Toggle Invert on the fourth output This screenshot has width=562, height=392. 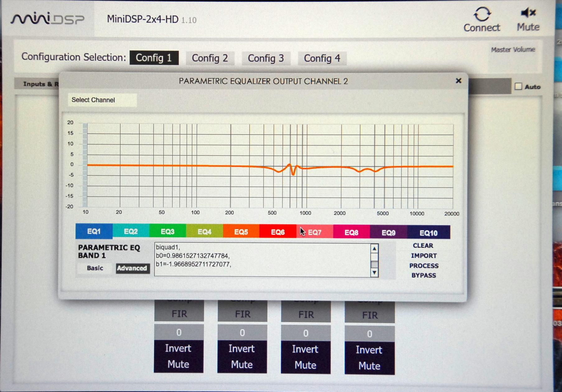369,350
